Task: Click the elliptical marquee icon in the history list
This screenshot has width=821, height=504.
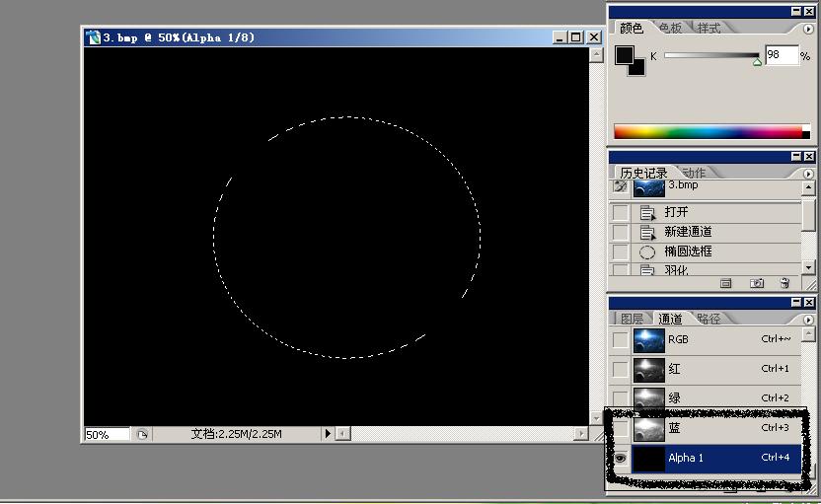Action: pyautogui.click(x=647, y=252)
